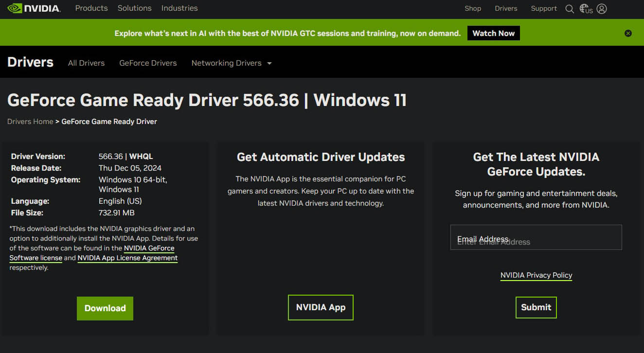Open the search magnifier icon

(570, 9)
